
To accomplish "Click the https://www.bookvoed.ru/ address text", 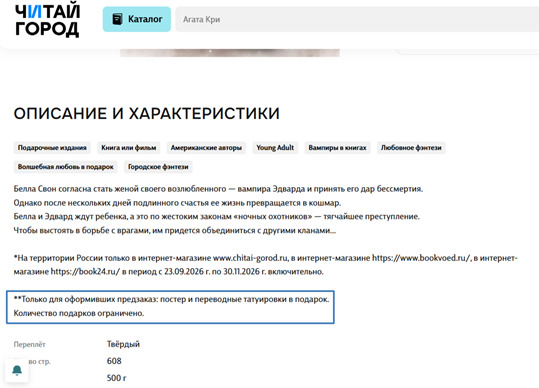I will click(x=421, y=258).
